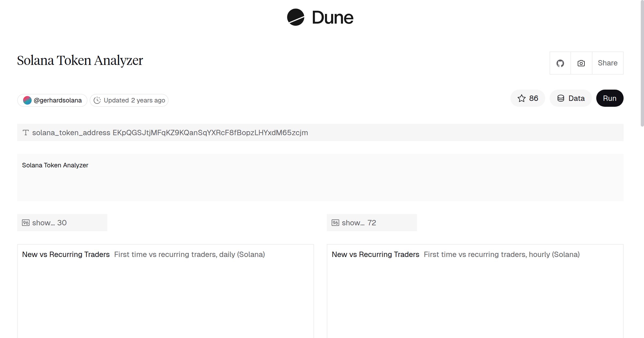Click the chart icon next to "show... 72"

(x=335, y=222)
